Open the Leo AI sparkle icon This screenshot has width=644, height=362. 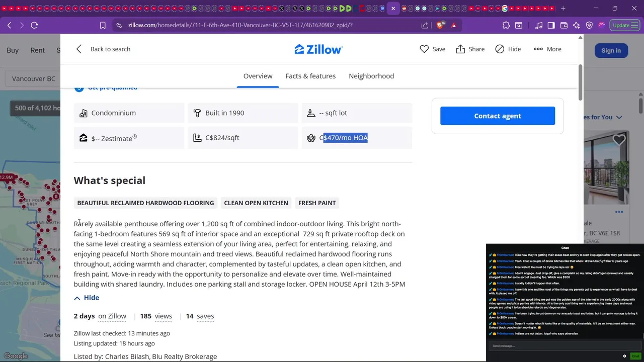point(577,25)
